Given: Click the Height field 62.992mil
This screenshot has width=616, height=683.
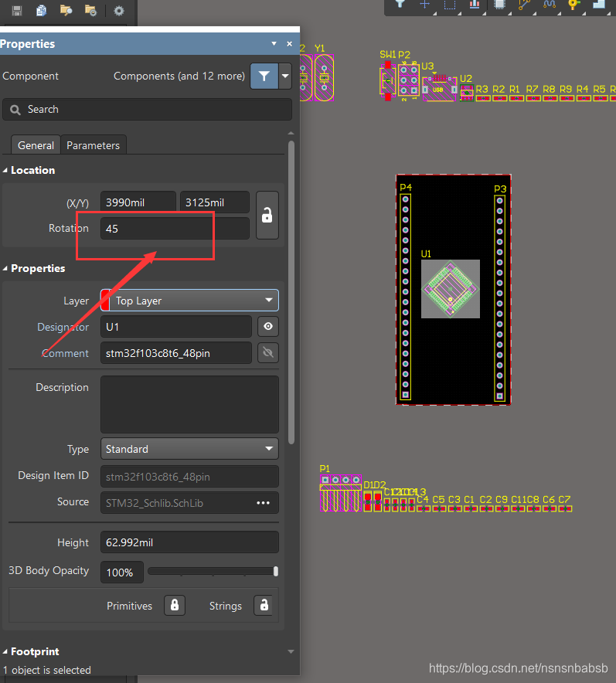Looking at the screenshot, I should click(x=189, y=542).
